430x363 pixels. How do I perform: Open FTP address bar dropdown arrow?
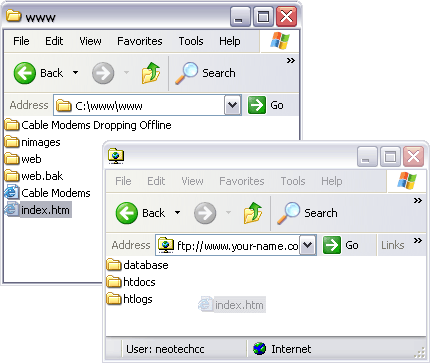[308, 245]
